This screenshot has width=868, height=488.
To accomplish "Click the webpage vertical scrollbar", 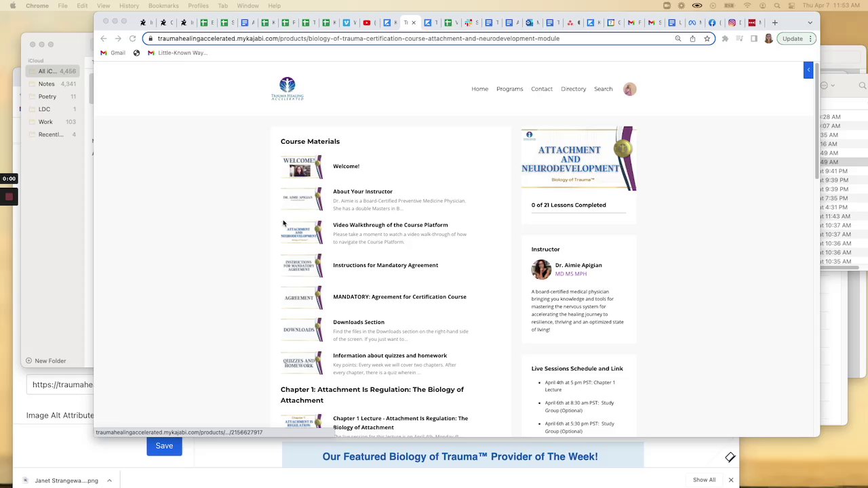I will [816, 122].
